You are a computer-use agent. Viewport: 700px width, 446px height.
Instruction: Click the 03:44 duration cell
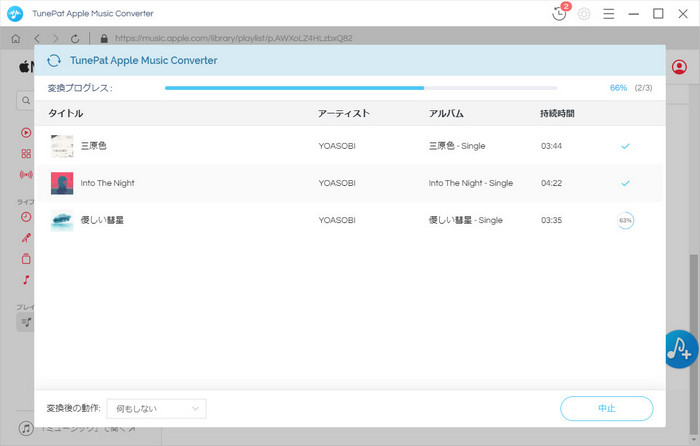coord(551,146)
